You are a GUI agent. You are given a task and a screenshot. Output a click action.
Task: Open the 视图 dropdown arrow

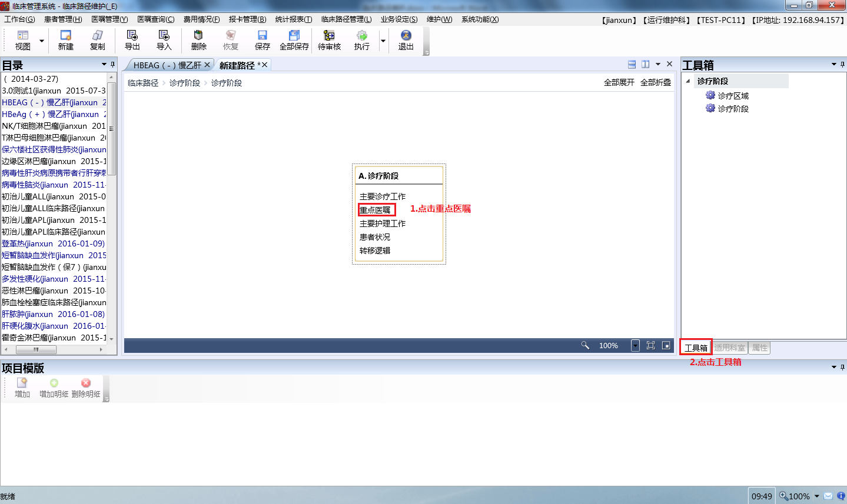tap(42, 41)
